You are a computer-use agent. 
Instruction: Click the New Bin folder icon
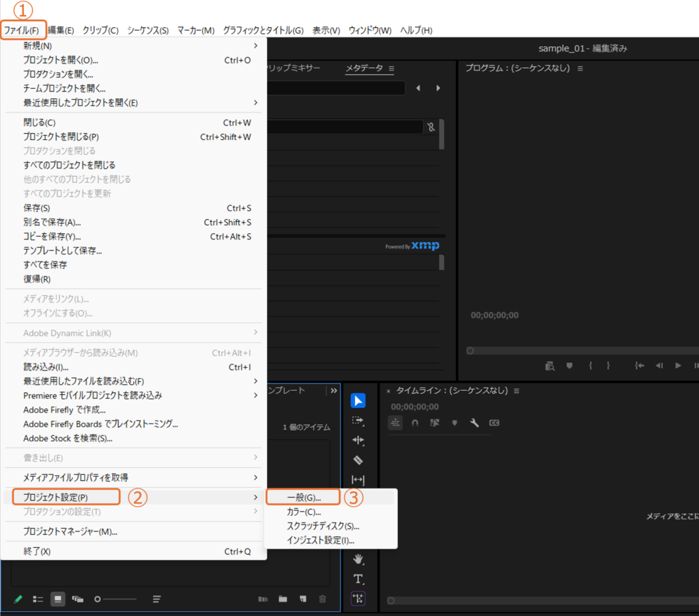point(283,599)
